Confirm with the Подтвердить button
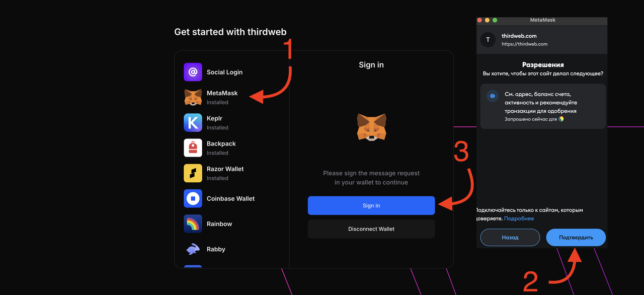The width and height of the screenshot is (644, 295). click(576, 237)
